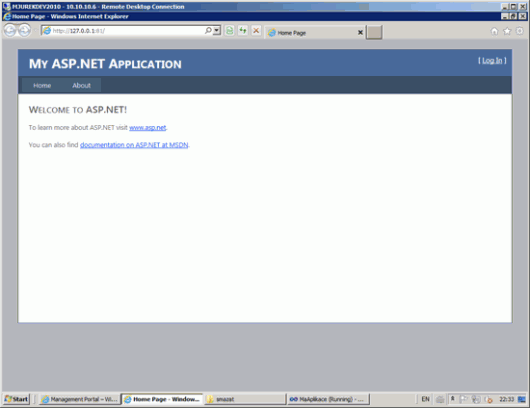530x408 pixels.
Task: Click the browser Back arrow button
Action: click(x=10, y=31)
